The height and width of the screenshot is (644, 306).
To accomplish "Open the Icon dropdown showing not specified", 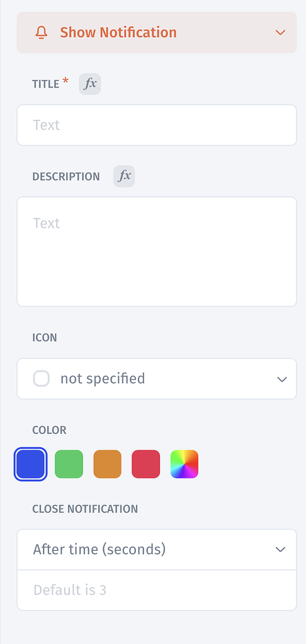I will tap(157, 378).
